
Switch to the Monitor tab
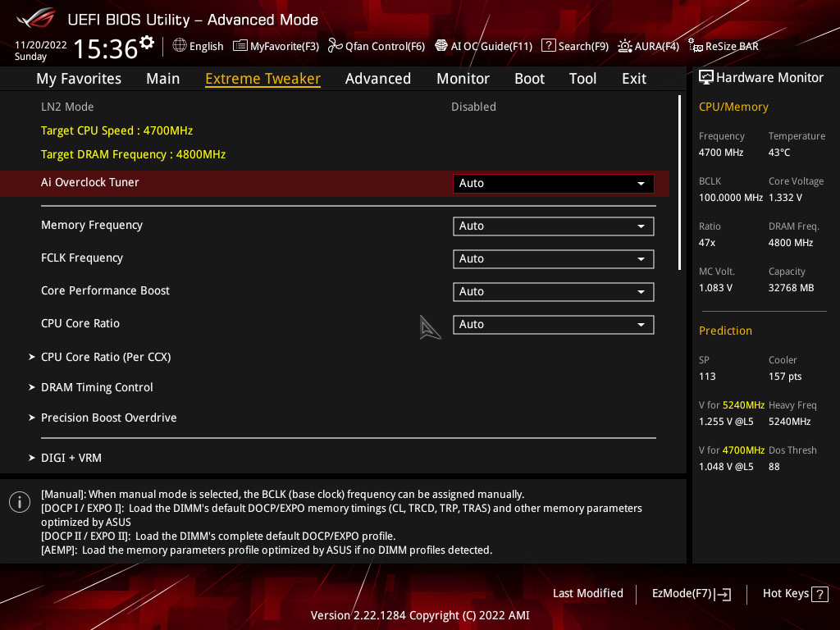[463, 79]
